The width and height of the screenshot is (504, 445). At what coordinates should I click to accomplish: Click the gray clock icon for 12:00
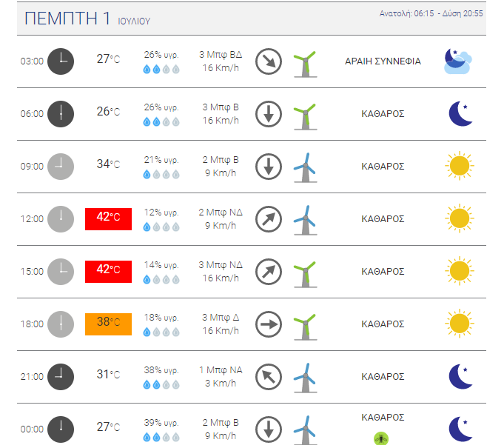[61, 219]
